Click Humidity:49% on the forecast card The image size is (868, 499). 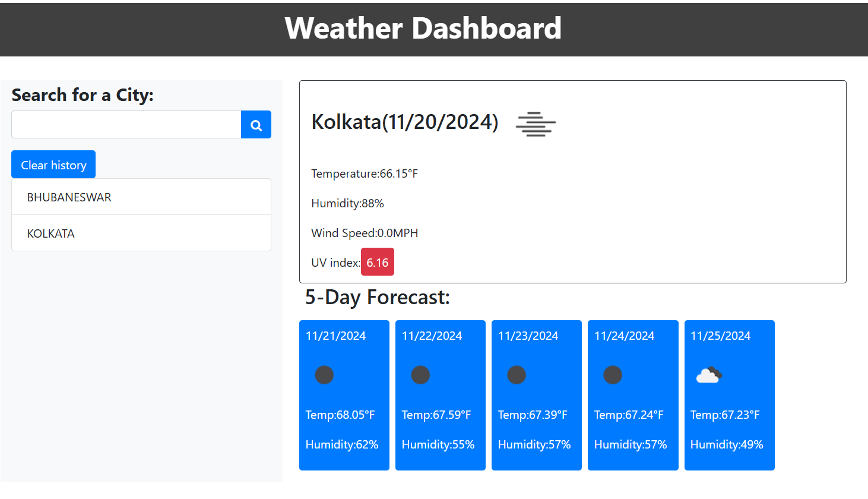tap(727, 444)
